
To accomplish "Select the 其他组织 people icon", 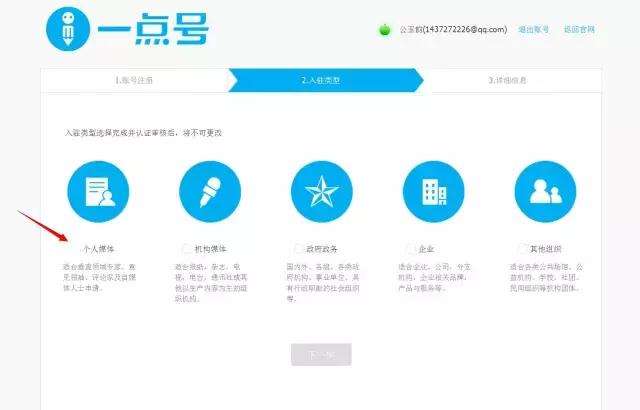I will tap(545, 191).
